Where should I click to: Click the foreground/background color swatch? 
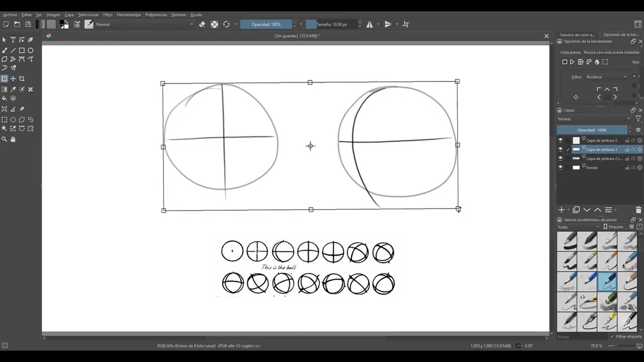pyautogui.click(x=64, y=24)
